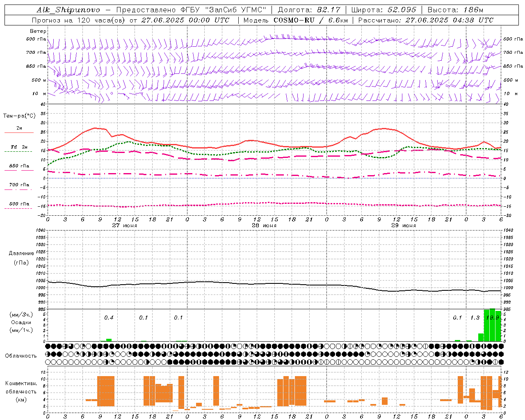Click the Осадки panel label
The image size is (525, 420).
pos(21,322)
